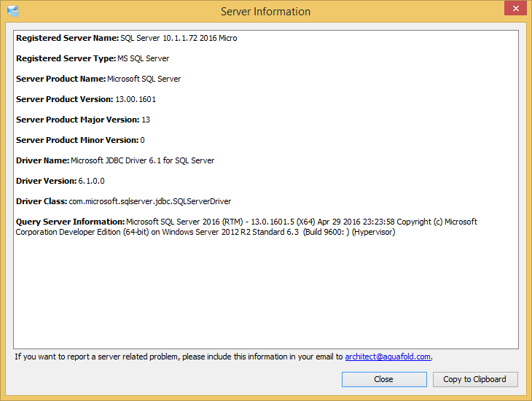
Task: Click the Corporation Developer Edition line
Action: (206, 232)
